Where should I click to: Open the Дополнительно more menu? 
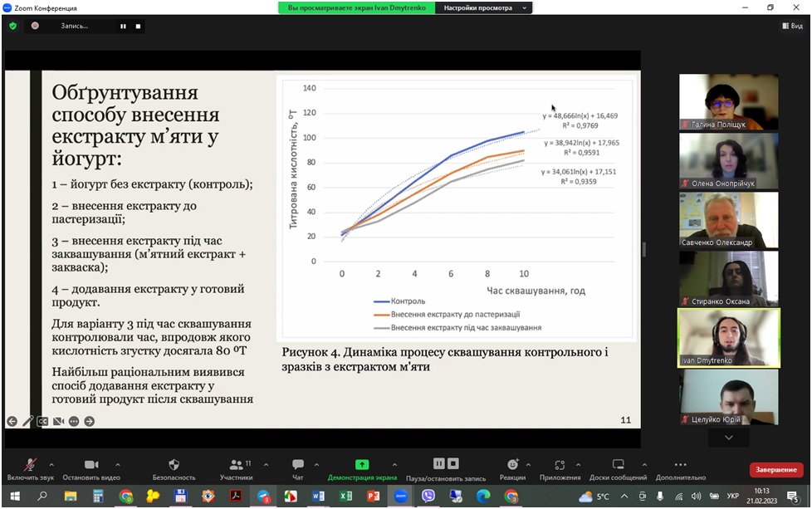tap(681, 468)
